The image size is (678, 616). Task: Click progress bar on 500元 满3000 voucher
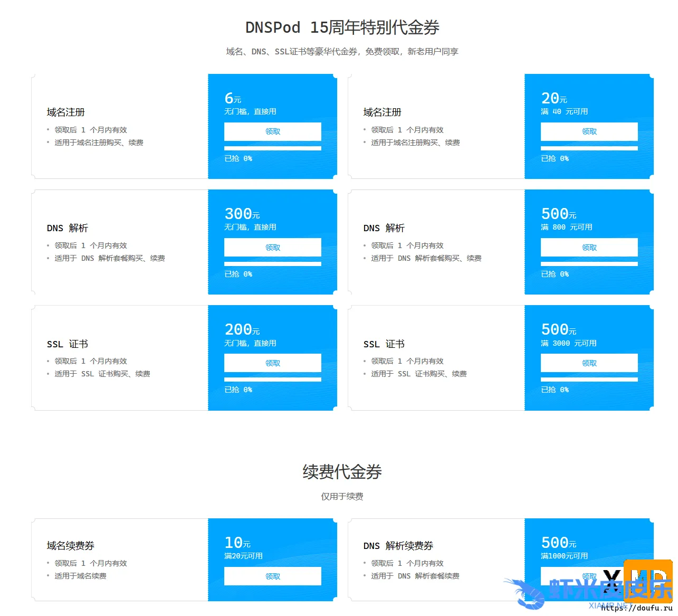point(589,380)
